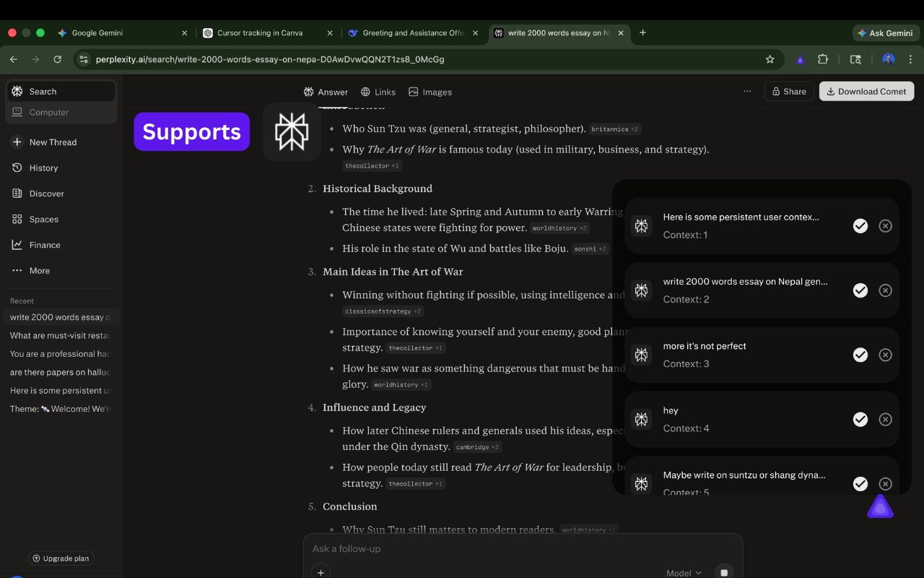
Task: Open recent thread 'You are a professional hac...'
Action: point(61,354)
